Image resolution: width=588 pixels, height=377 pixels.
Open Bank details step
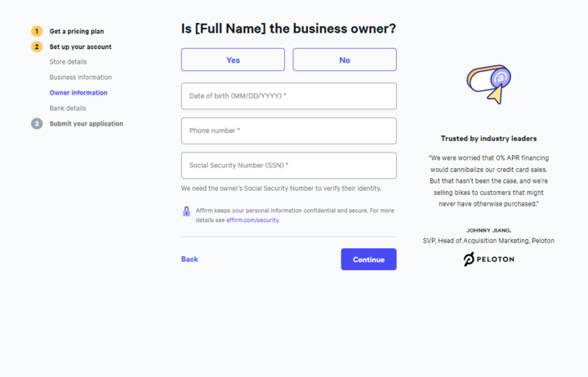coord(68,109)
